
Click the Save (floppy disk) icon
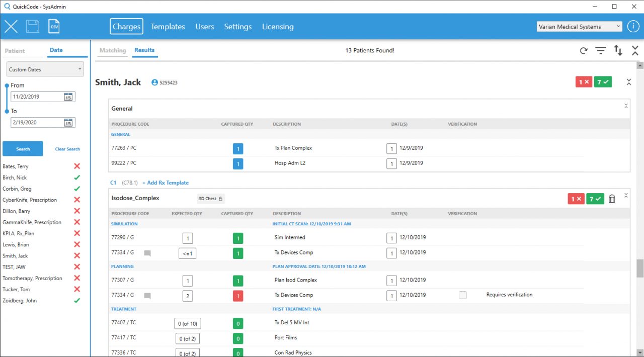point(32,26)
